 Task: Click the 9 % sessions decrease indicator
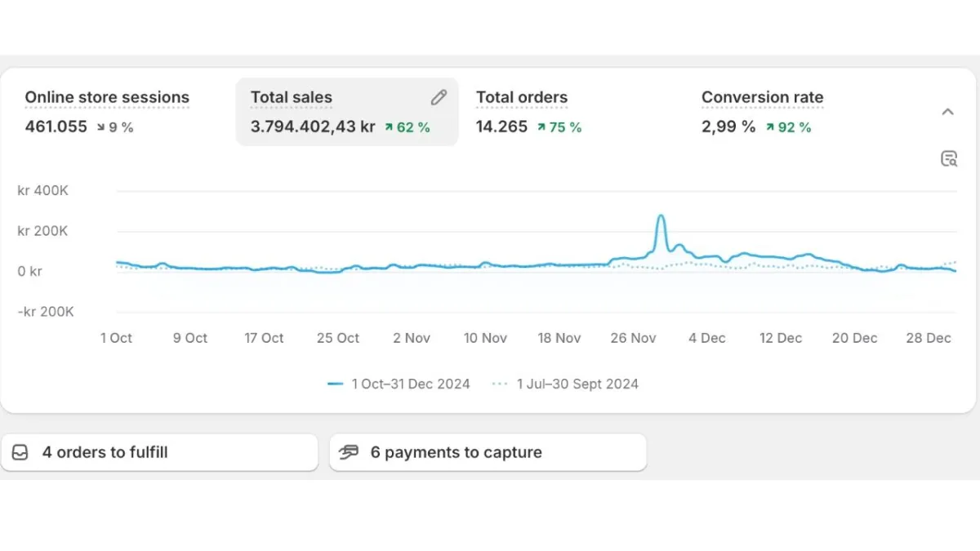pos(114,127)
